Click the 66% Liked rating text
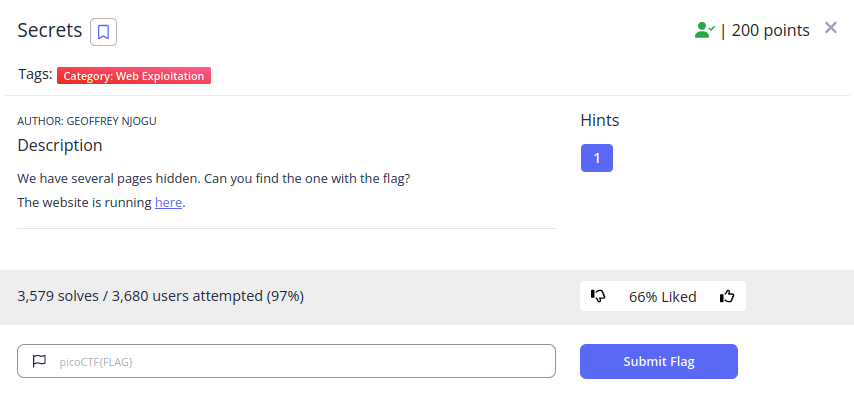This screenshot has height=396, width=854. pyautogui.click(x=662, y=297)
